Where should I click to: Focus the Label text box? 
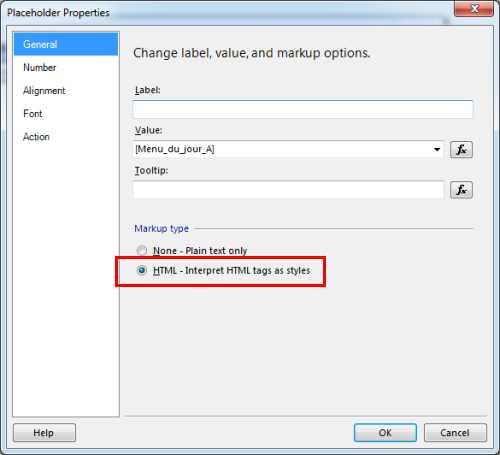click(303, 109)
